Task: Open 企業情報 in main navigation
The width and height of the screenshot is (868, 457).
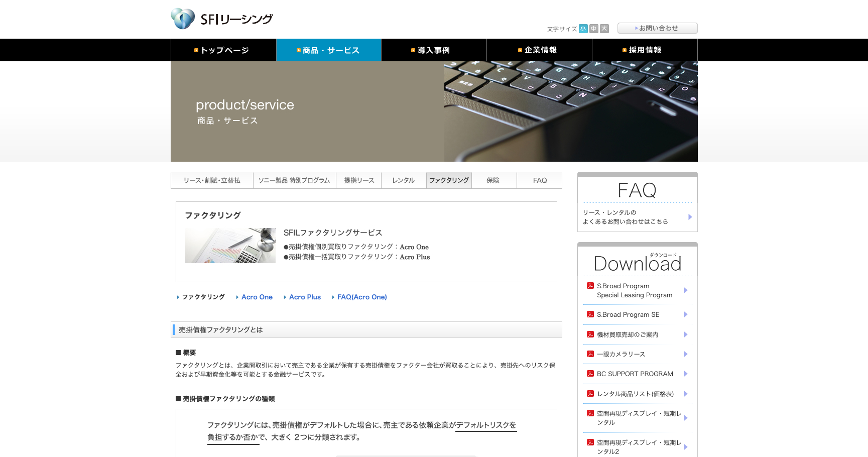Action: pyautogui.click(x=539, y=50)
